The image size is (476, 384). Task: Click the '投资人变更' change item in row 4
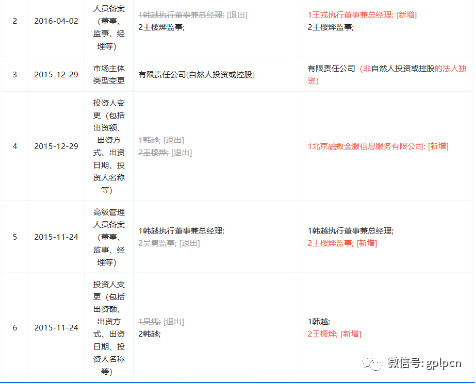109,146
